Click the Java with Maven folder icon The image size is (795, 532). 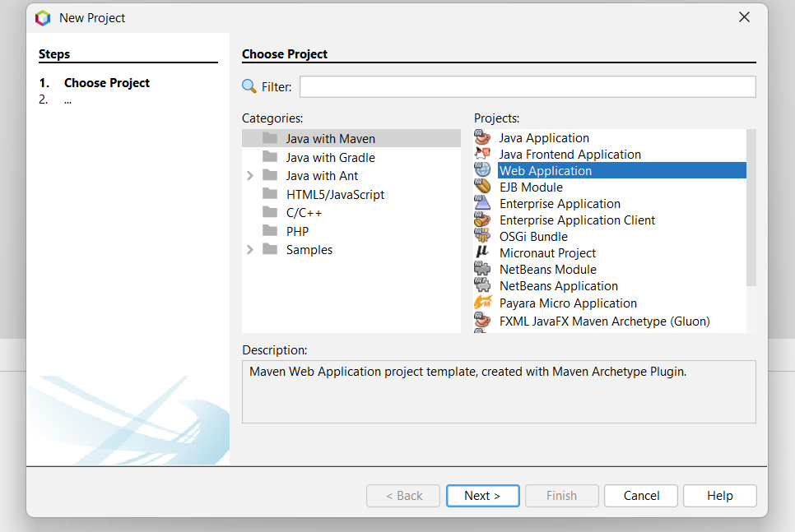(270, 138)
